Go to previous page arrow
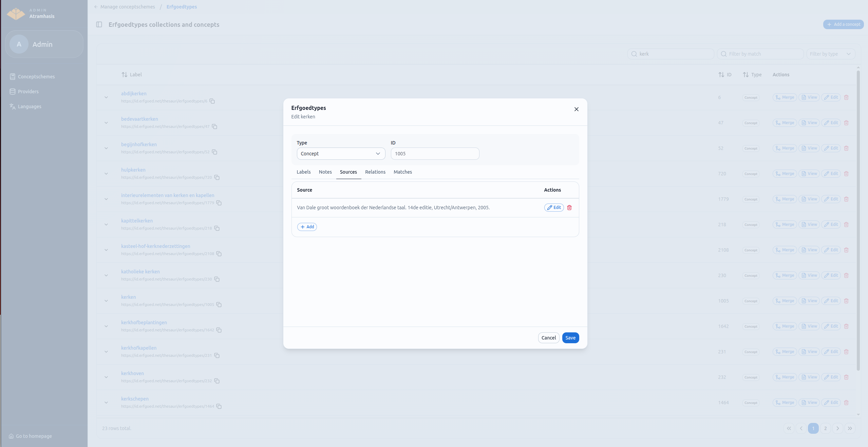868x447 pixels. [801, 428]
